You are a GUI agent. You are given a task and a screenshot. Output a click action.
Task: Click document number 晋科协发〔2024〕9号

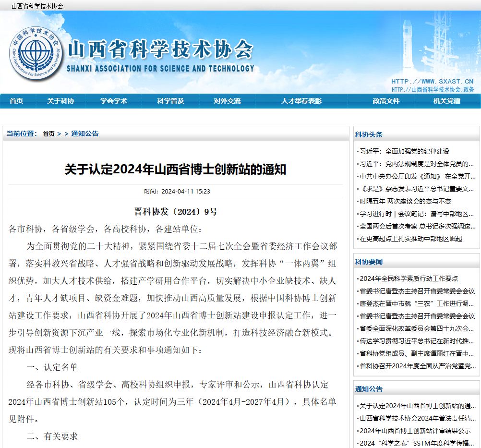176,212
